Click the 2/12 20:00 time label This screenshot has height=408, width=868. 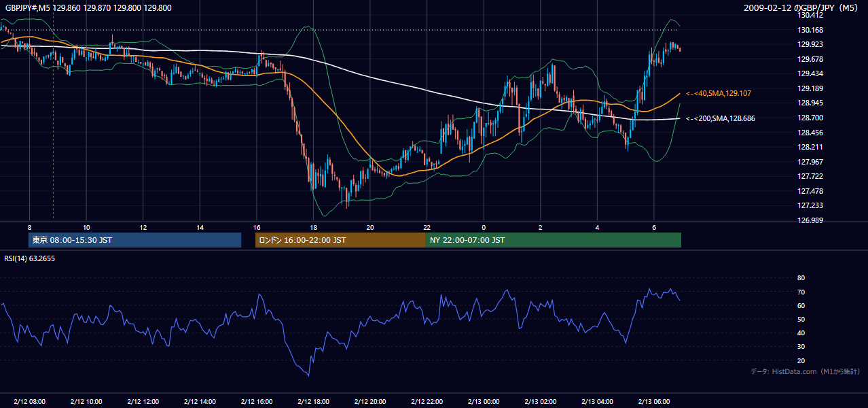(369, 401)
